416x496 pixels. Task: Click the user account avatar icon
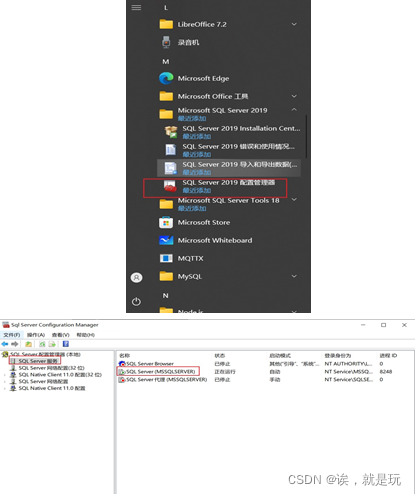tap(136, 277)
